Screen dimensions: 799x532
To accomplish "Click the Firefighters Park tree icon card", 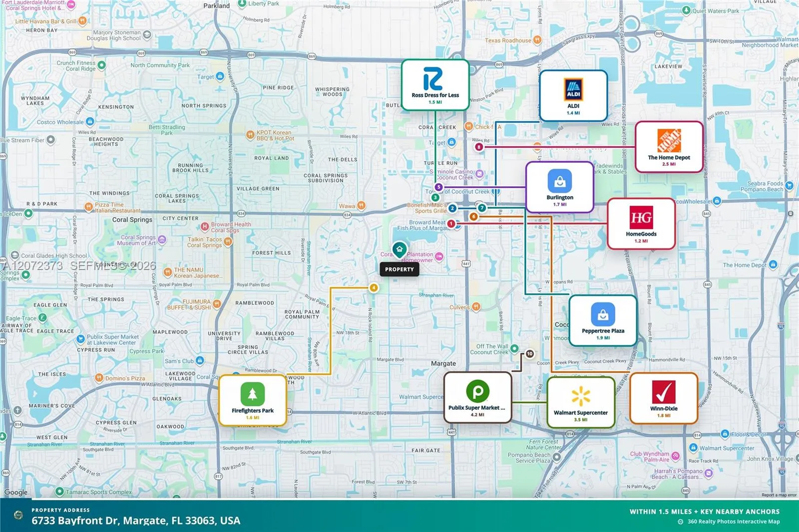I will pos(253,400).
